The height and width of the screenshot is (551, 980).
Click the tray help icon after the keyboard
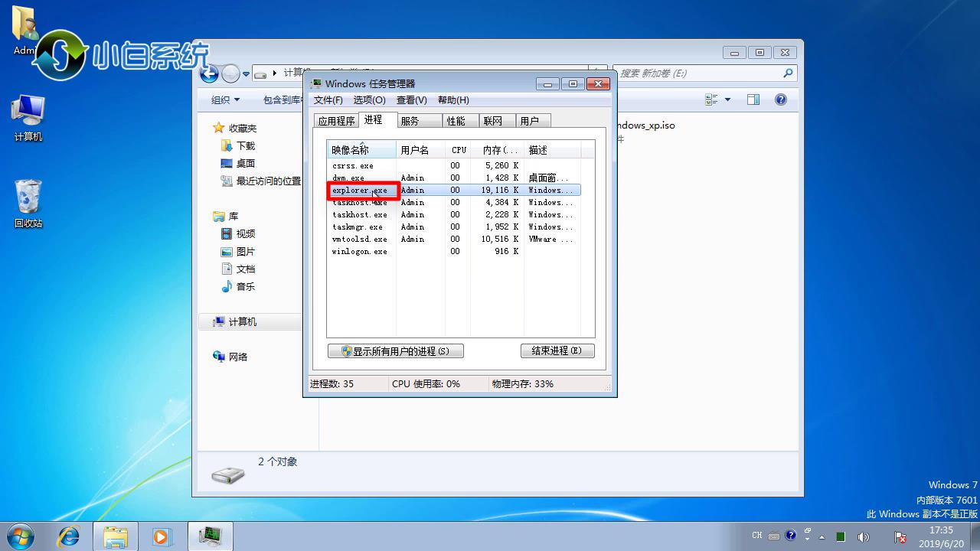coord(791,535)
